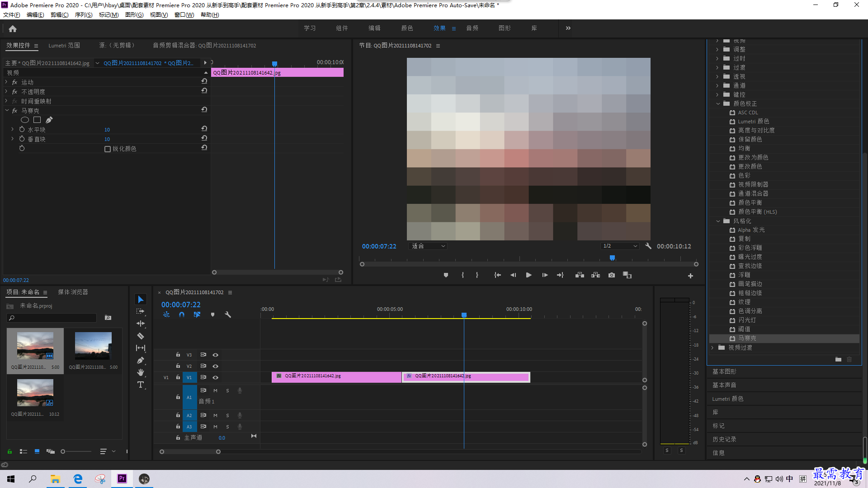The width and height of the screenshot is (868, 488).
Task: Select the Selection tool arrow
Action: point(141,300)
